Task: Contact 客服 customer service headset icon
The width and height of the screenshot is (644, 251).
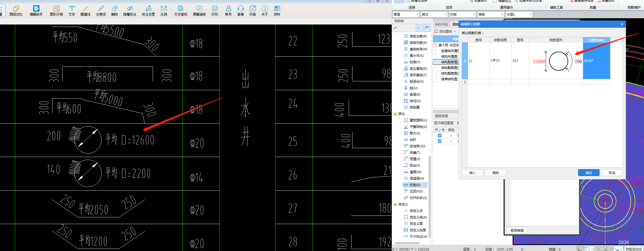Action: pyautogui.click(x=240, y=11)
